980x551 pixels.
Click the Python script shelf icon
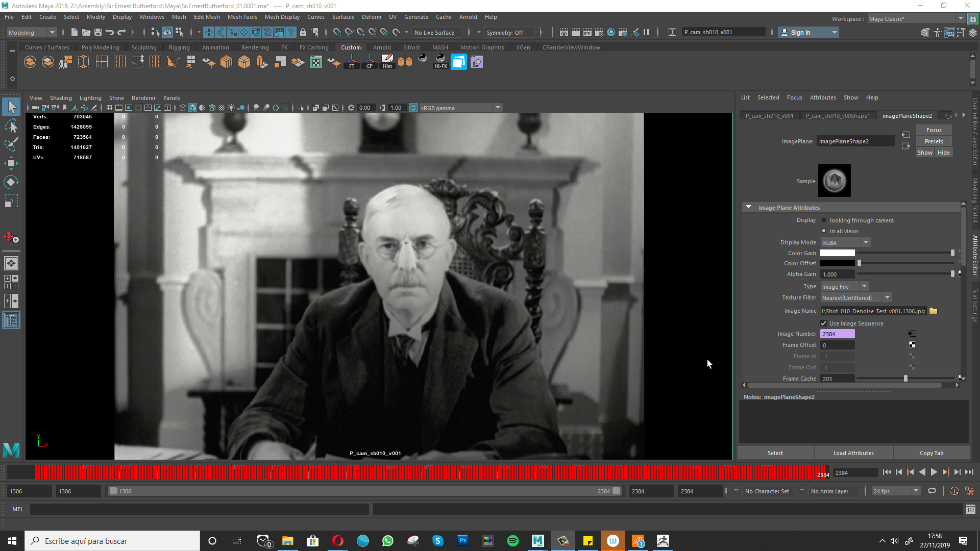coord(423,59)
